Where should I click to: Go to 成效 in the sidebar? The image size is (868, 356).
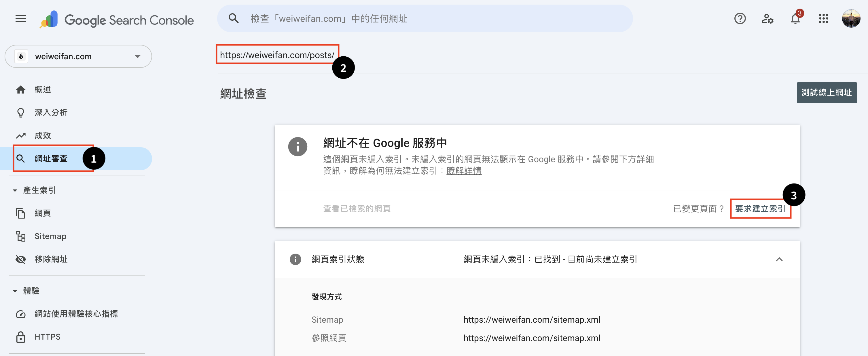coord(42,135)
